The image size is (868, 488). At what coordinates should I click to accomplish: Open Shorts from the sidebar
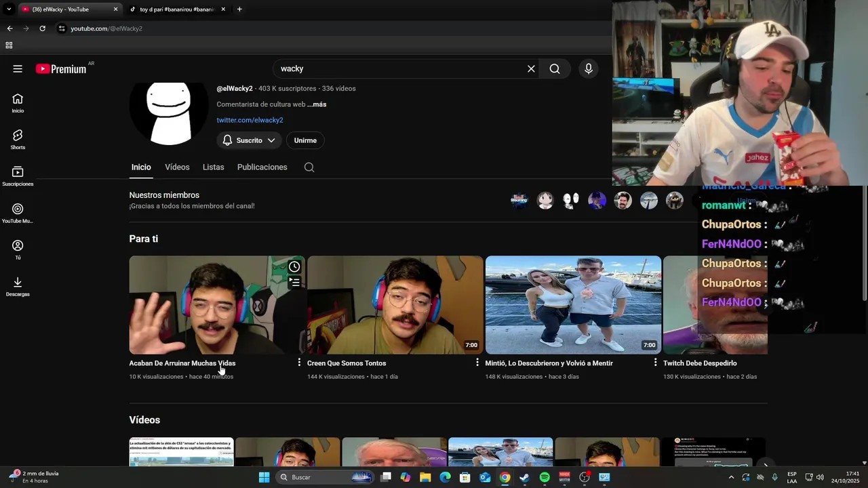tap(18, 140)
